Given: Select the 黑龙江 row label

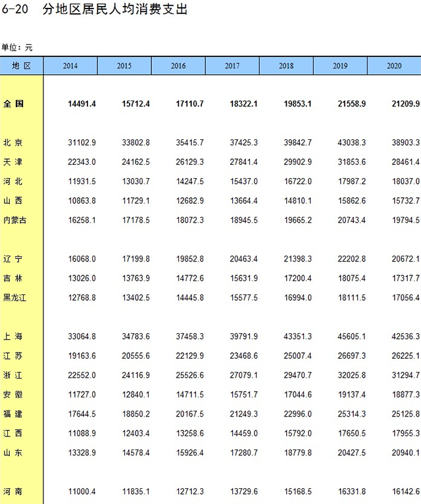Looking at the screenshot, I should point(15,298).
